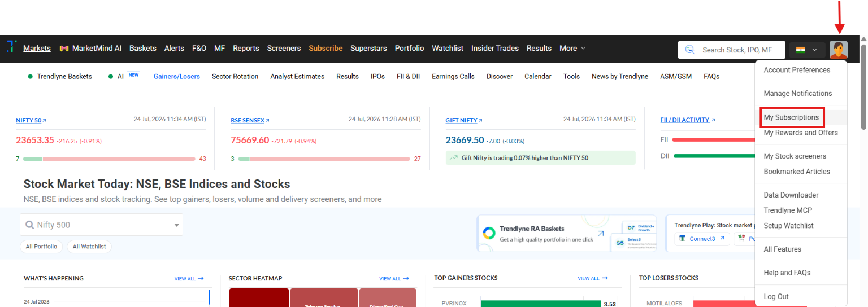This screenshot has width=868, height=307.
Task: Open the IPOs sub-tab
Action: [377, 76]
